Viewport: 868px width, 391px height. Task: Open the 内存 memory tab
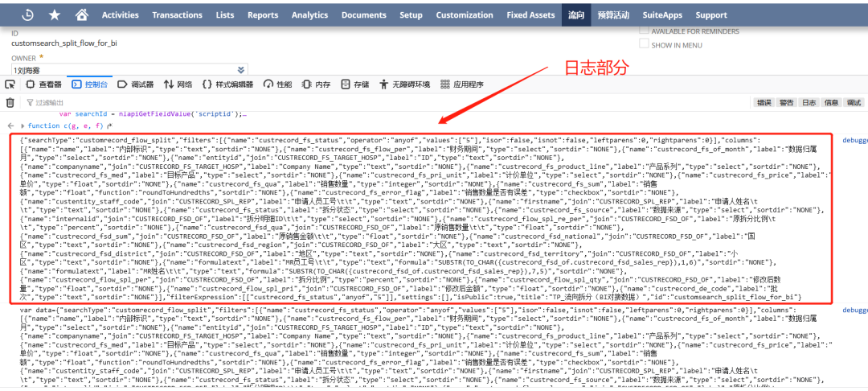(x=316, y=84)
